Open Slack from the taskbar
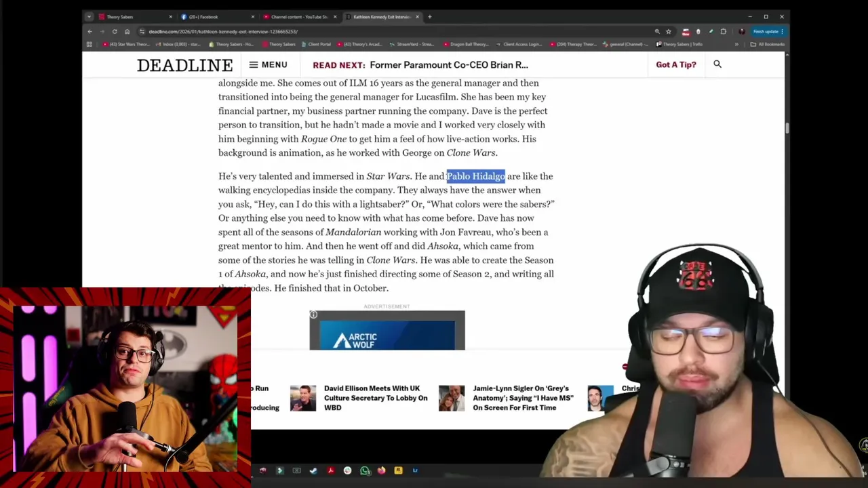Screen dimensions: 868x488 pos(348,470)
